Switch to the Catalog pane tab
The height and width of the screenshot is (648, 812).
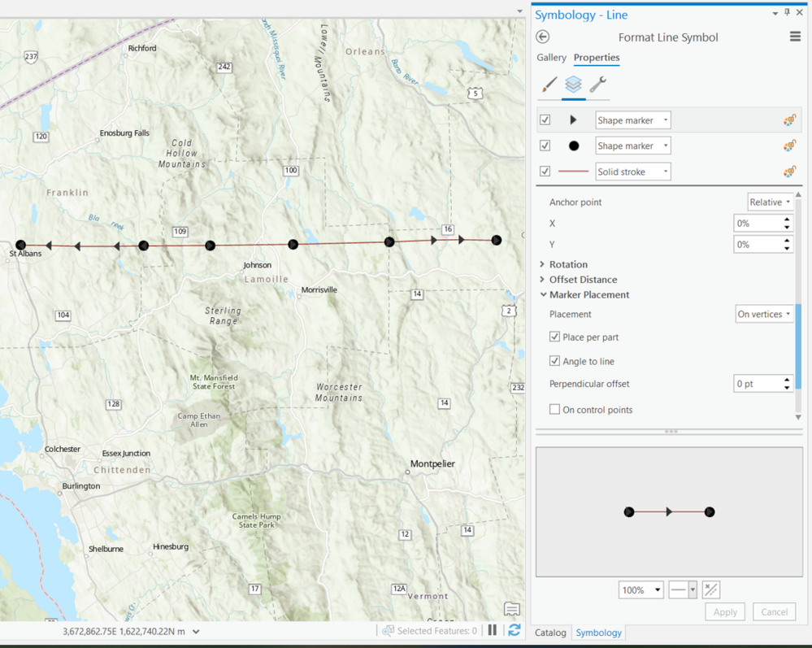pyautogui.click(x=550, y=633)
